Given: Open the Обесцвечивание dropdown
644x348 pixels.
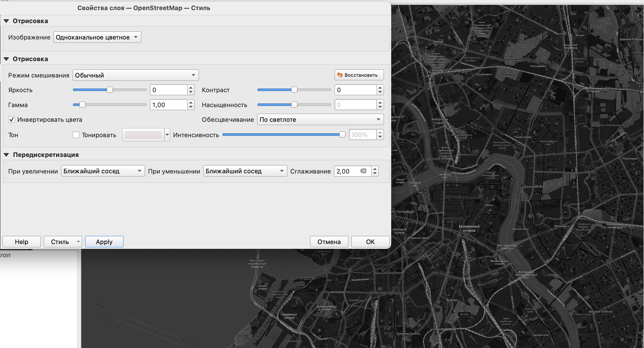Looking at the screenshot, I should click(x=320, y=119).
